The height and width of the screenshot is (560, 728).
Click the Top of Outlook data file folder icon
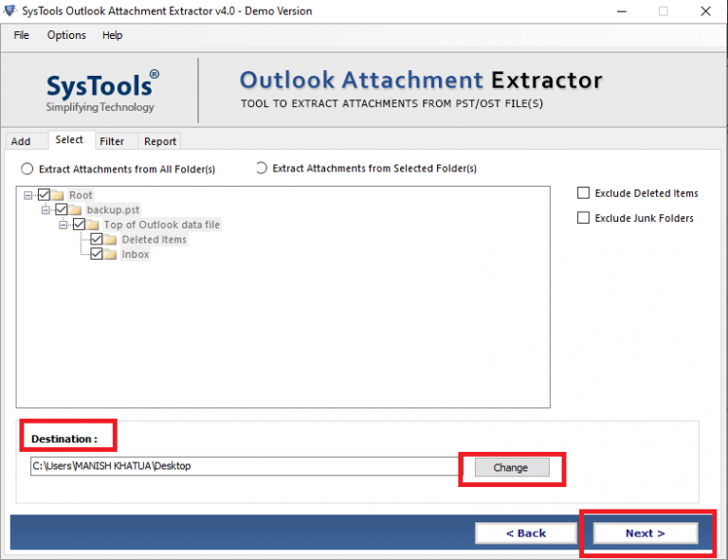pos(94,225)
